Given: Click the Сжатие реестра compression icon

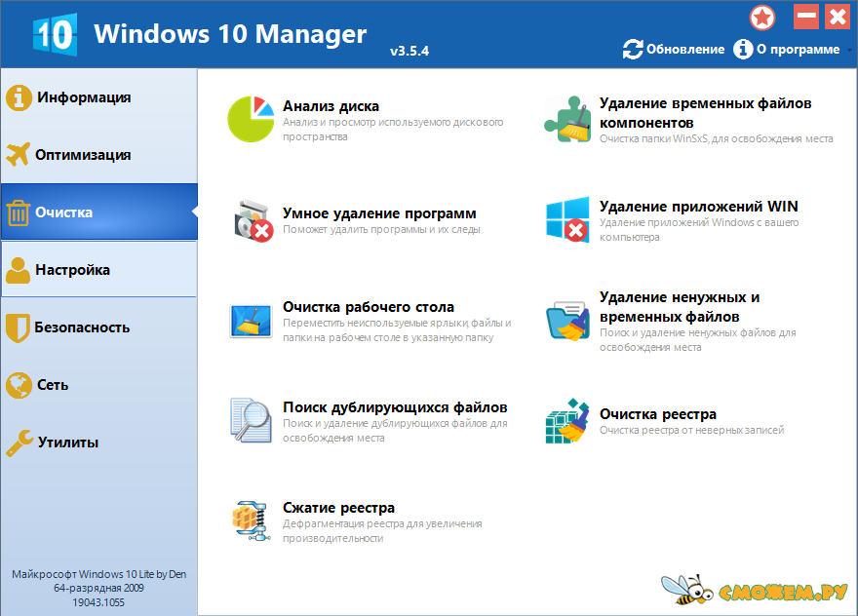Looking at the screenshot, I should pyautogui.click(x=252, y=520).
